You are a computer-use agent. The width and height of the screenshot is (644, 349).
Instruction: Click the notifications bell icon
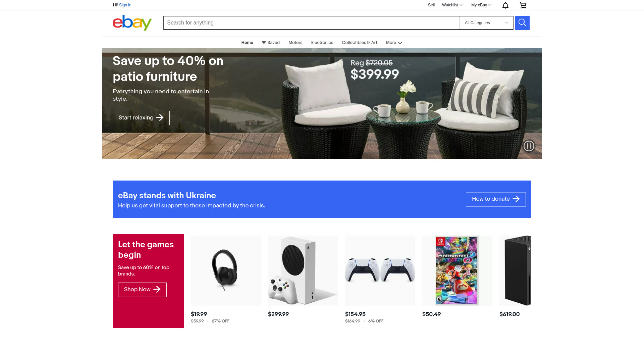pos(505,5)
